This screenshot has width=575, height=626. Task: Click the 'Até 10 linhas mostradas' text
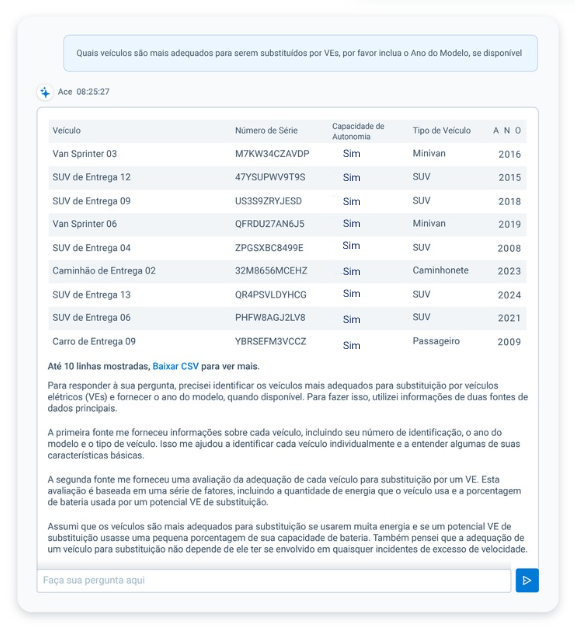tap(99, 366)
